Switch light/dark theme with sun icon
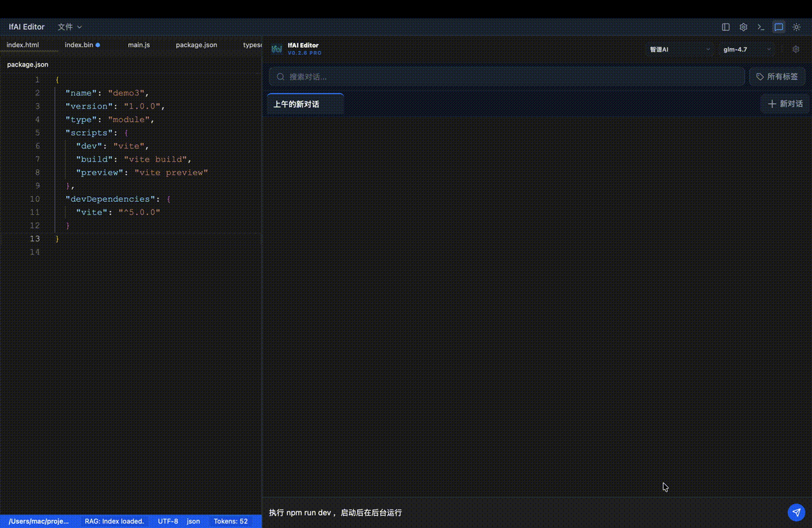Image resolution: width=812 pixels, height=528 pixels. tap(796, 27)
